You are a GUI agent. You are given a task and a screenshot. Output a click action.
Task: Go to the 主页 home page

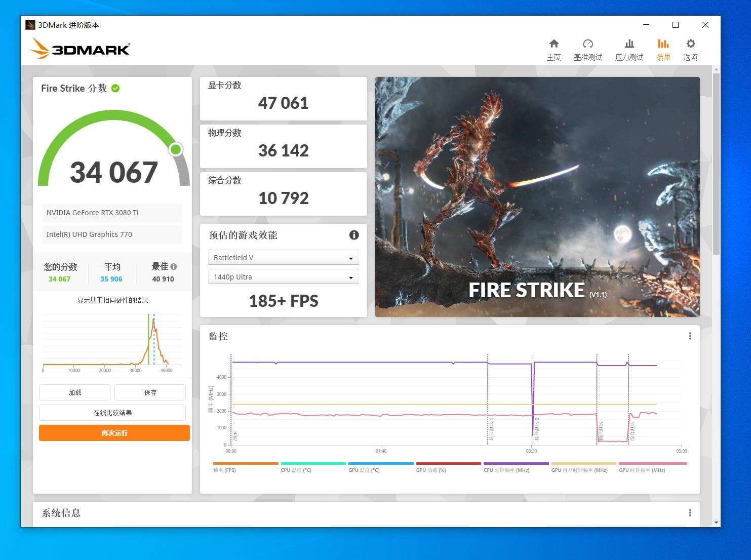click(x=554, y=50)
